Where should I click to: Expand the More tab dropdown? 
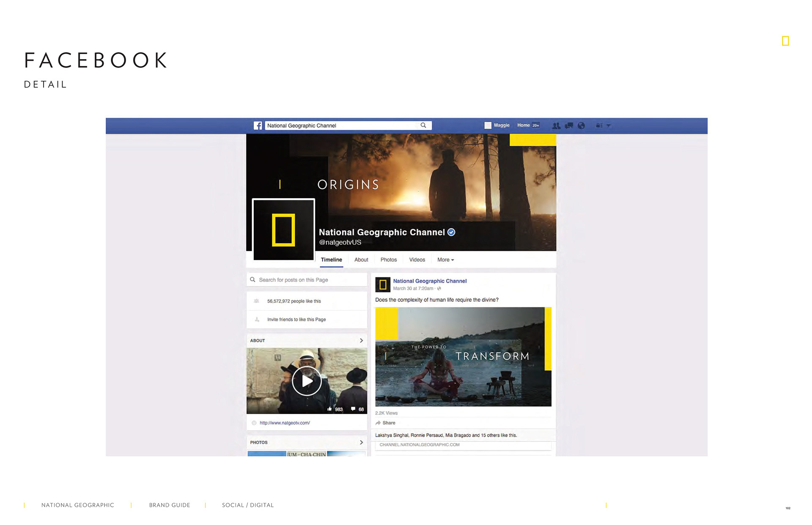click(x=445, y=260)
